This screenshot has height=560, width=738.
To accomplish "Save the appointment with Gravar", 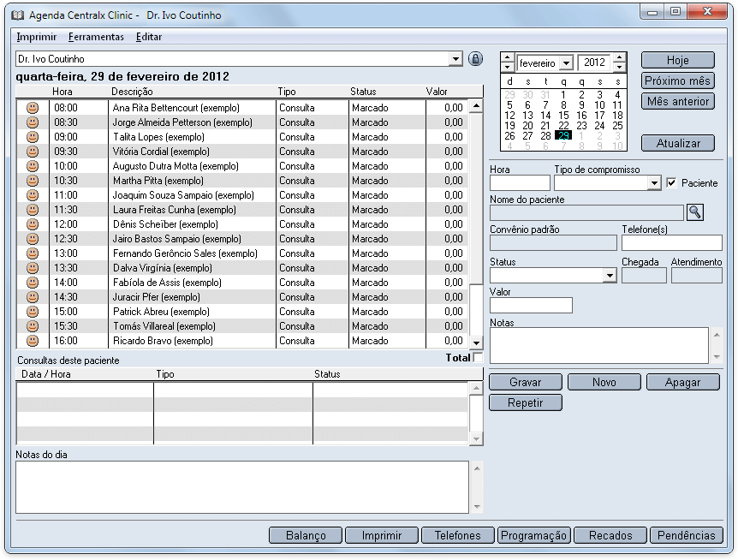I will (x=526, y=382).
